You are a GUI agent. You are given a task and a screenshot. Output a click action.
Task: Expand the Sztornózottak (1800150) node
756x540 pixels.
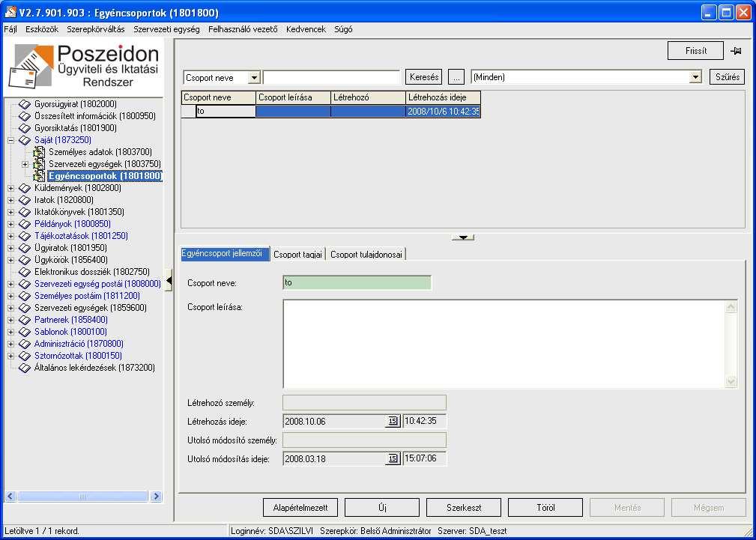click(10, 356)
